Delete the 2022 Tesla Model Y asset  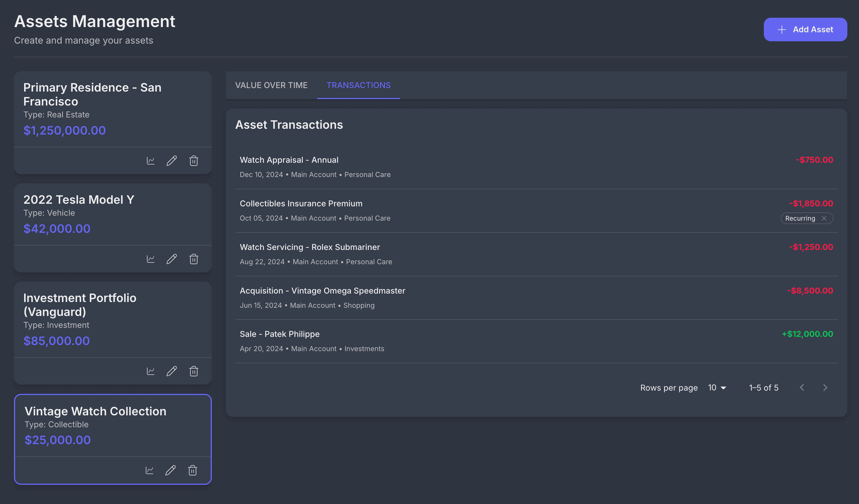tap(194, 259)
